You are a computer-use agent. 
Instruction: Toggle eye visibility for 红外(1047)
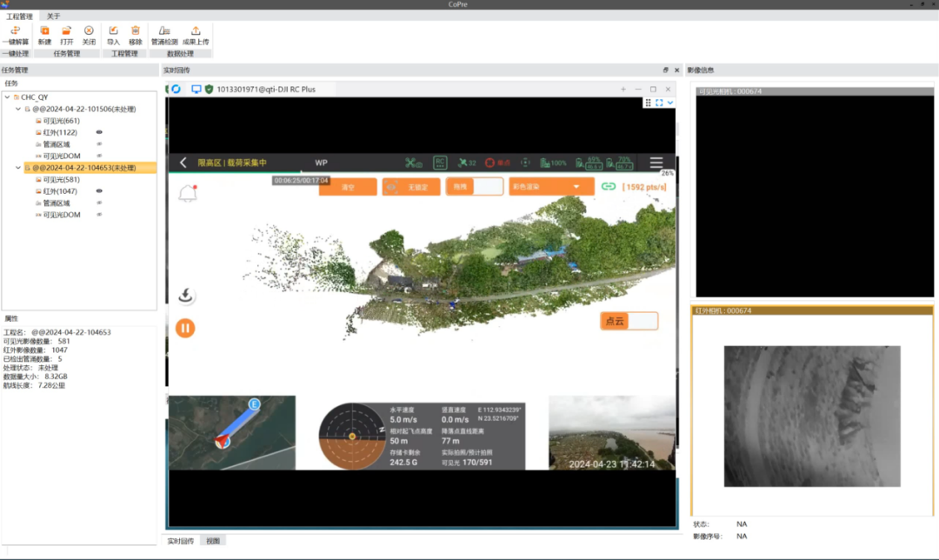99,191
